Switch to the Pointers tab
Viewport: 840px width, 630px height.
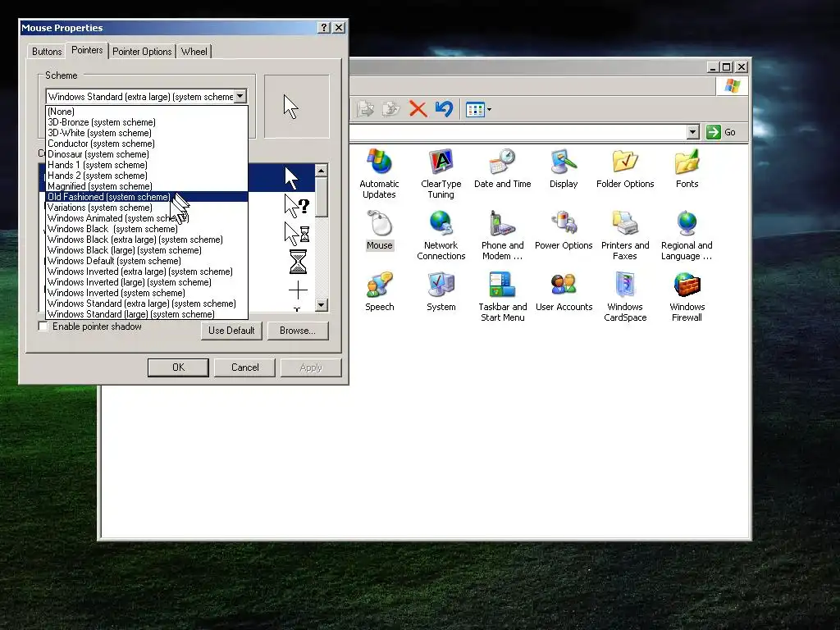click(x=87, y=50)
